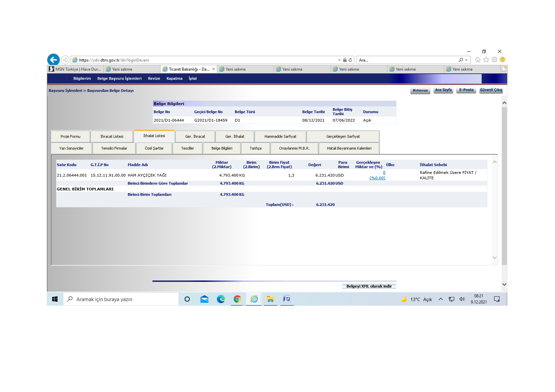Open the Belge Başvuru İşlemleri menu
This screenshot has height=392, width=555.
tap(119, 78)
